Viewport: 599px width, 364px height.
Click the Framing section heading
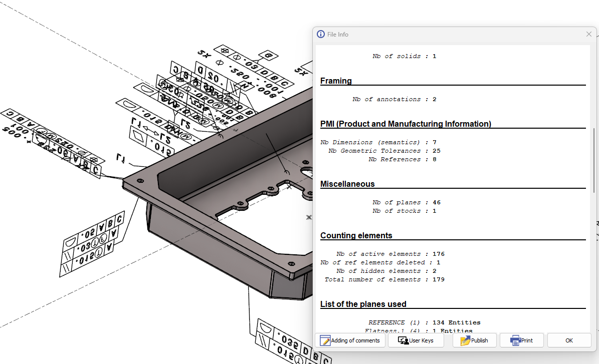336,81
